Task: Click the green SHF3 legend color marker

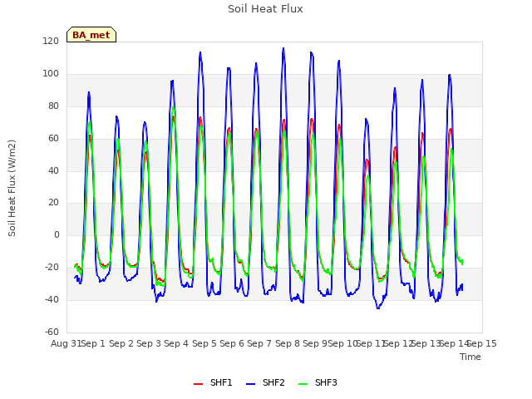Action: [303, 384]
